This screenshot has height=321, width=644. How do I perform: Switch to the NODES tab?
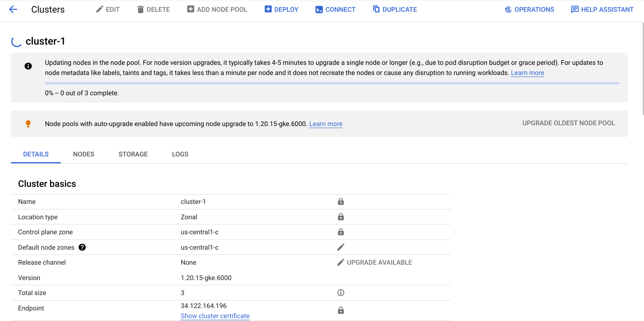(84, 154)
